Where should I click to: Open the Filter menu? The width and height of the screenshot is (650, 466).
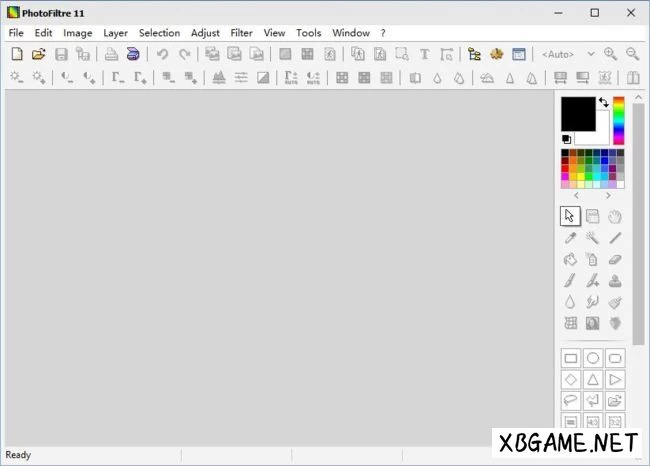click(x=241, y=33)
